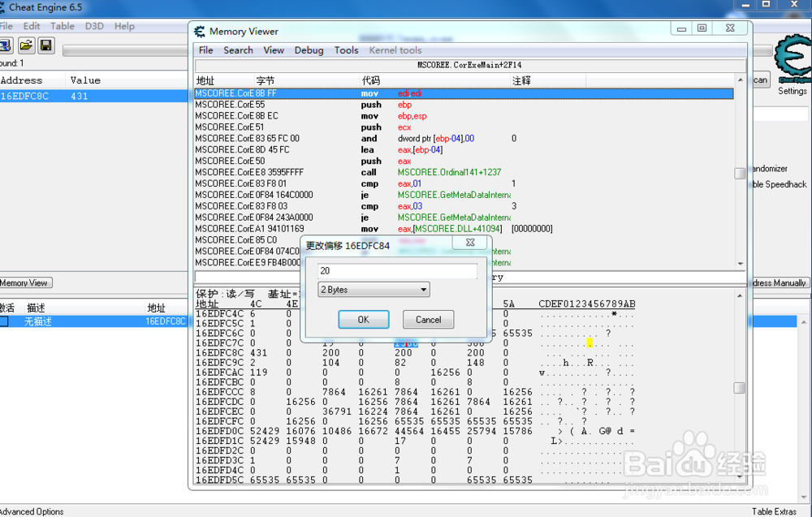This screenshot has height=517, width=812.
Task: Click the open file folder icon
Action: 26,45
